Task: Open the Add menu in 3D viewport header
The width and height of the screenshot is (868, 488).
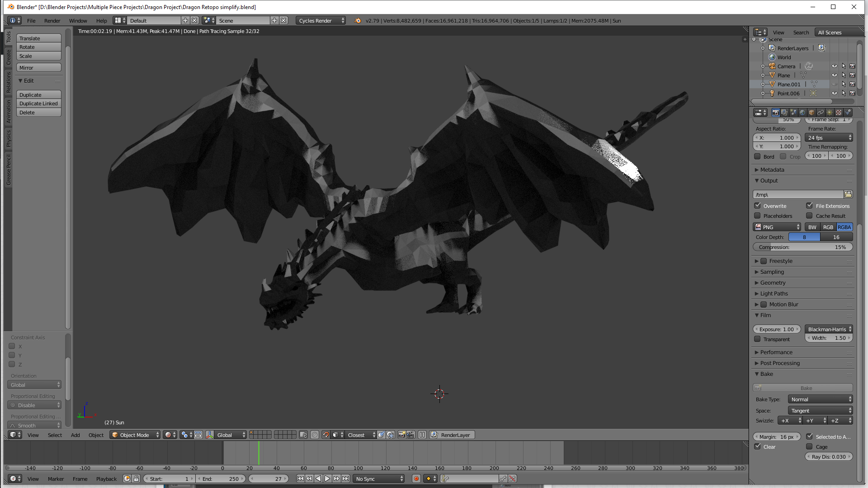Action: 75,435
